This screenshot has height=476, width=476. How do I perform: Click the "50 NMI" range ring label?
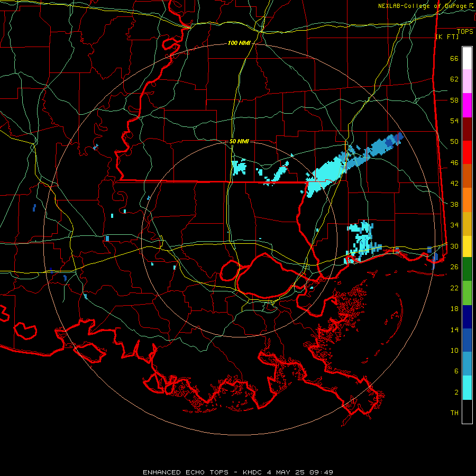pos(239,141)
